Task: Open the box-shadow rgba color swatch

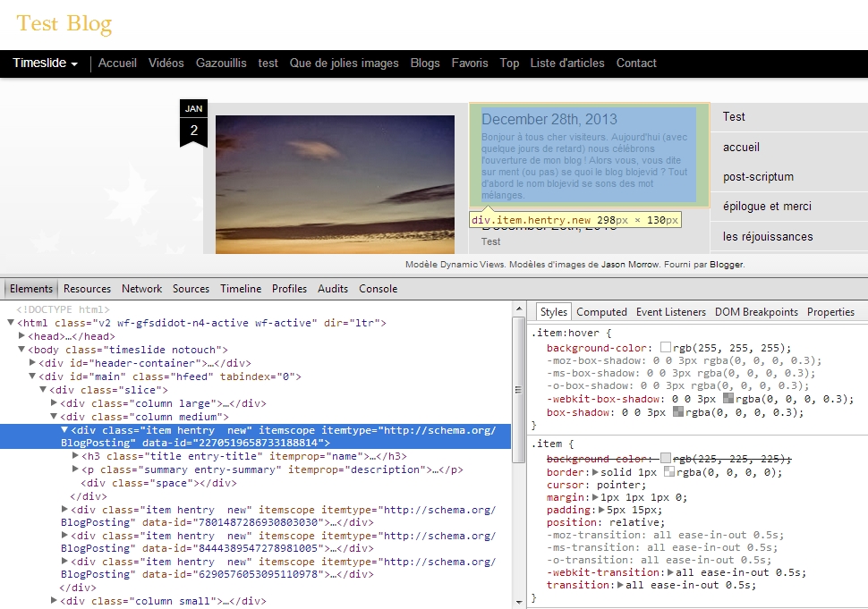Action: point(677,411)
